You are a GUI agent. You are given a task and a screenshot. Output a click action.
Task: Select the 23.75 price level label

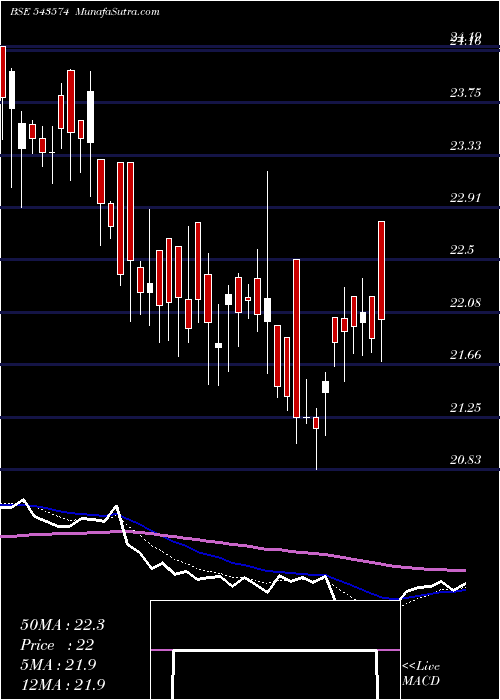pos(466,93)
